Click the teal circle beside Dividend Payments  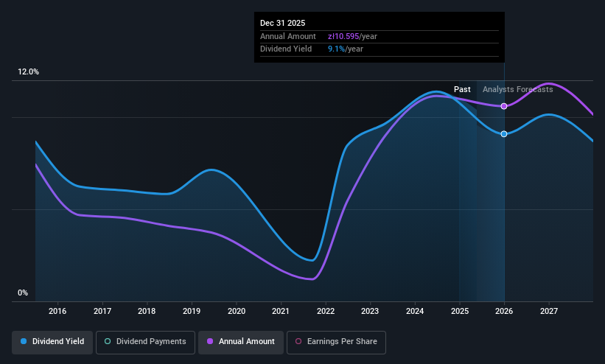coord(108,342)
